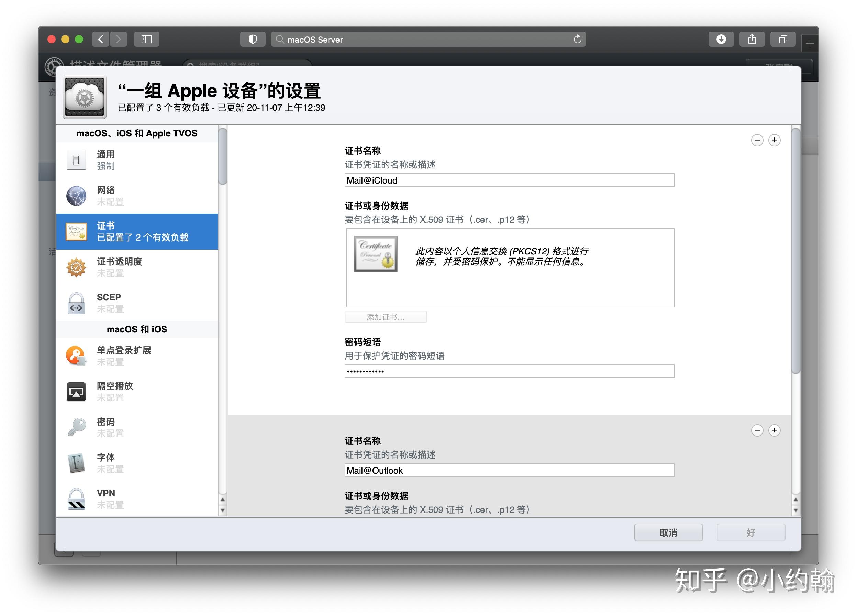Cancel the settings dialog via 取消
The width and height of the screenshot is (857, 616).
668,532
